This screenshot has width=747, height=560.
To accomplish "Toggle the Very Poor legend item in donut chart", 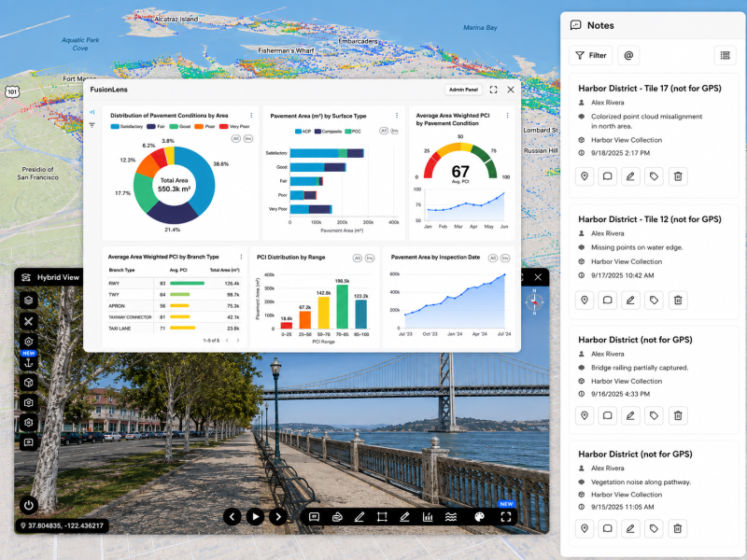I will coord(234,127).
